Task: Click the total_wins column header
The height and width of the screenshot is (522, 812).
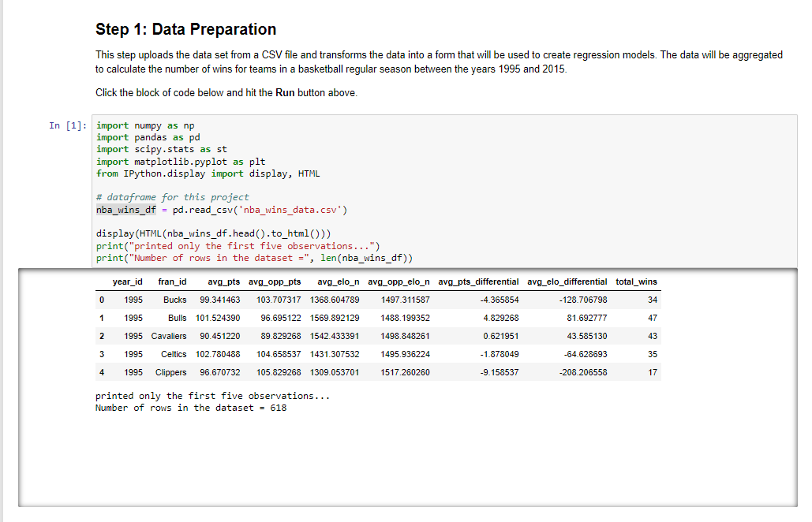Action: tap(637, 282)
